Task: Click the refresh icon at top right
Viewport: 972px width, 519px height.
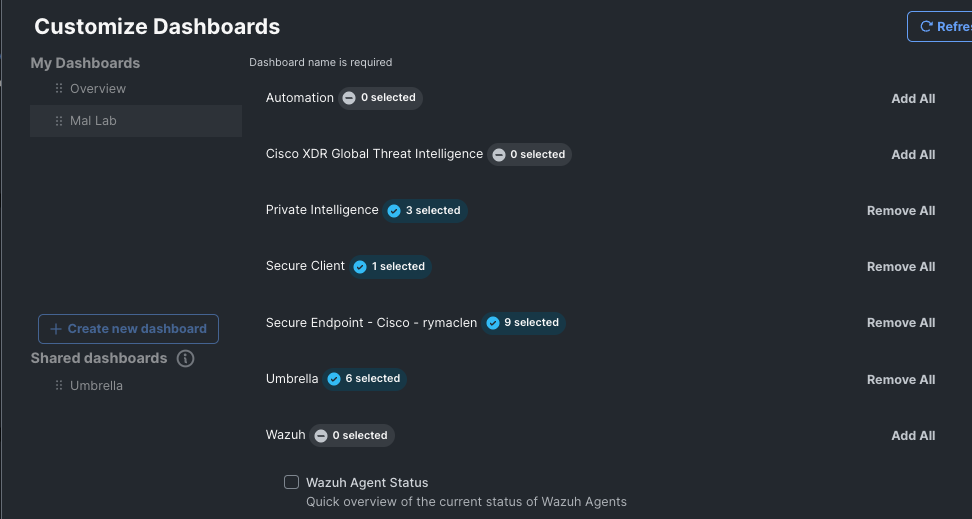Action: click(x=926, y=27)
